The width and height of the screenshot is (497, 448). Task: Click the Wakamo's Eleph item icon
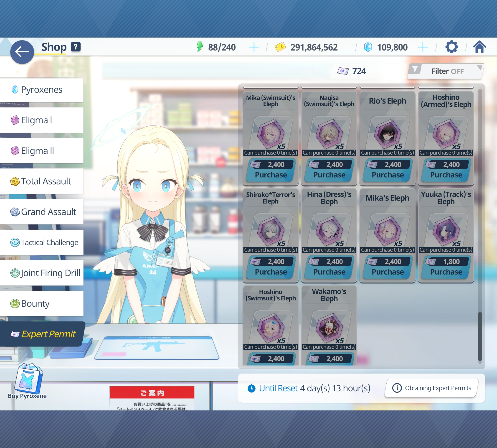pyautogui.click(x=329, y=328)
